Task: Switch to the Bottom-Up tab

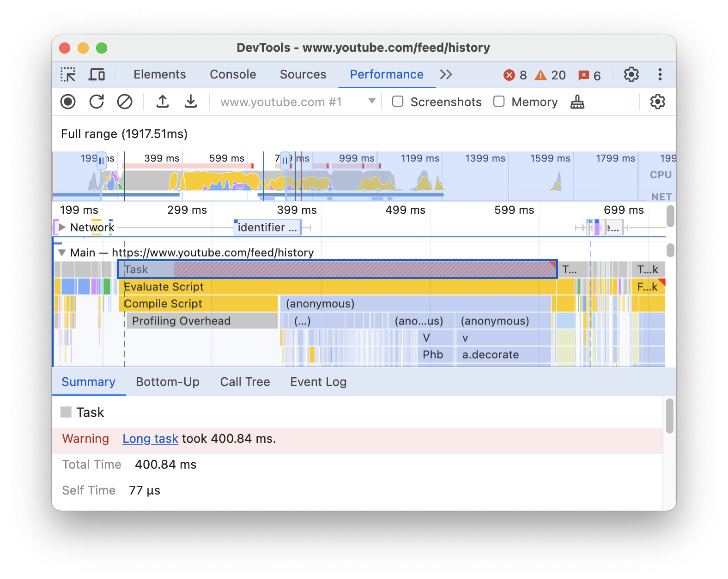Action: (x=167, y=382)
